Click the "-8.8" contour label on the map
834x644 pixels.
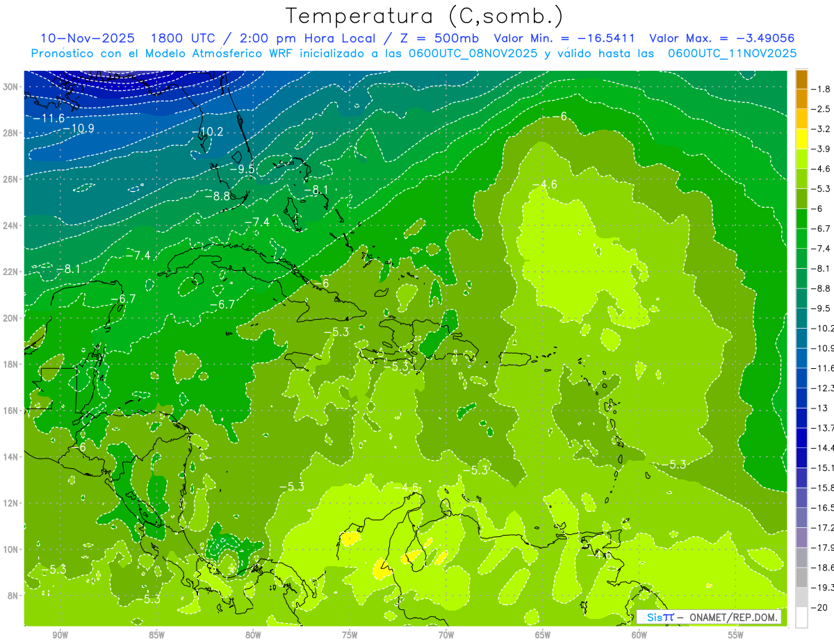[217, 197]
